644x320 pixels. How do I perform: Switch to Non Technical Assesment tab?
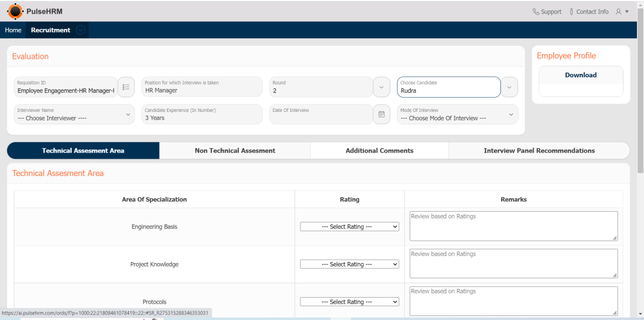(235, 151)
